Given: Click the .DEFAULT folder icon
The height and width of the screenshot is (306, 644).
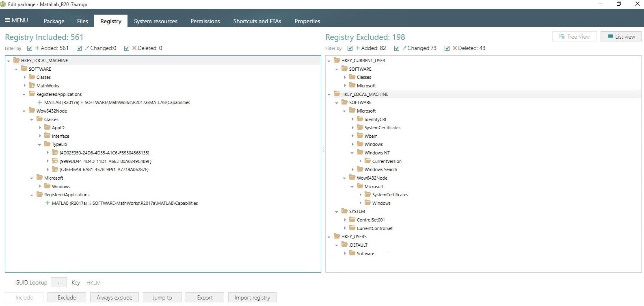Looking at the screenshot, I should click(344, 245).
